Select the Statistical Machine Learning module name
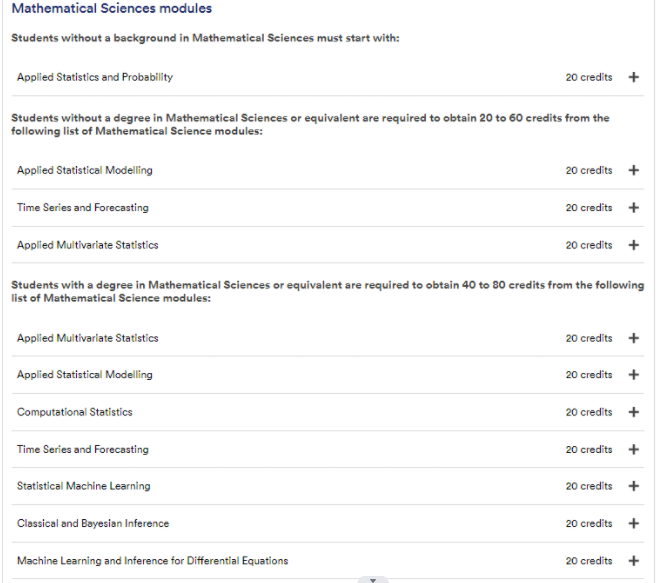This screenshot has height=583, width=659. click(84, 486)
